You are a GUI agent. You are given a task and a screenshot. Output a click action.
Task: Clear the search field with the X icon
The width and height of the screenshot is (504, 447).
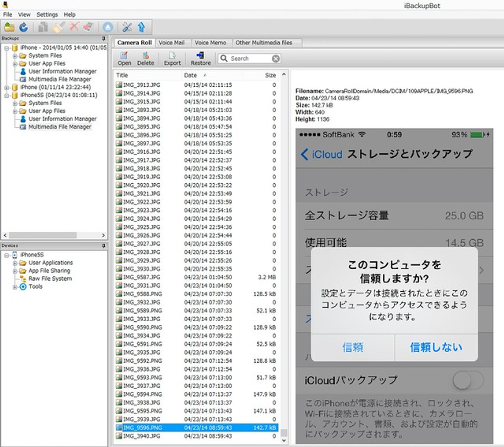276,58
